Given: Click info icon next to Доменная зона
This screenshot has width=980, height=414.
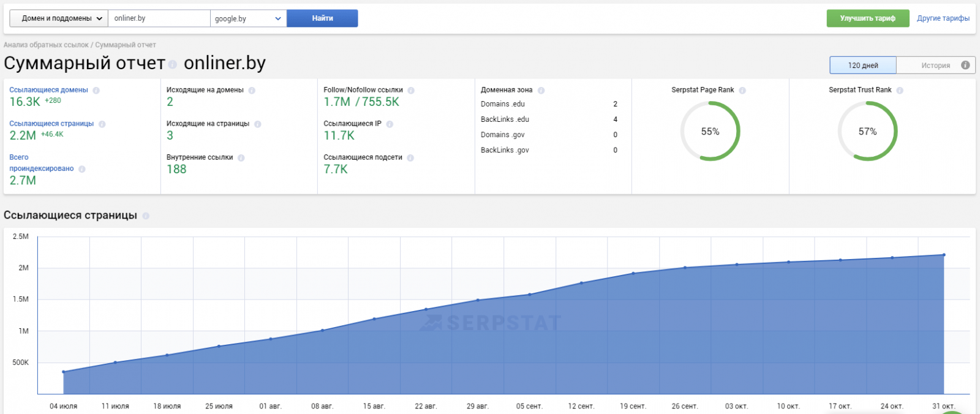Looking at the screenshot, I should tap(541, 90).
